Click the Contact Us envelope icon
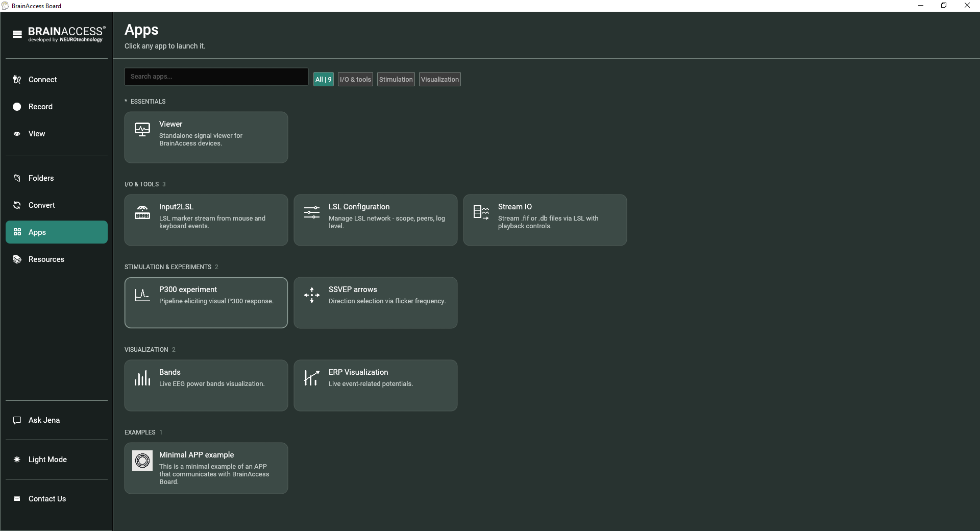Screen dimensions: 980x531 point(17,499)
